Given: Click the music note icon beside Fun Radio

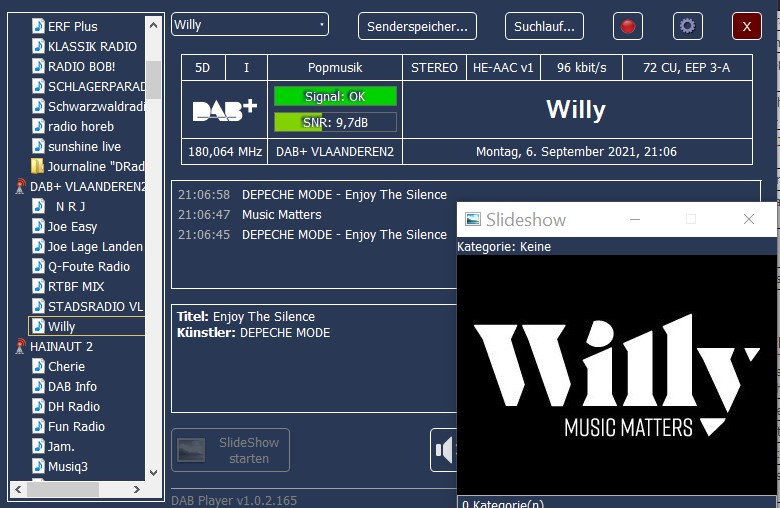Looking at the screenshot, I should pos(38,426).
